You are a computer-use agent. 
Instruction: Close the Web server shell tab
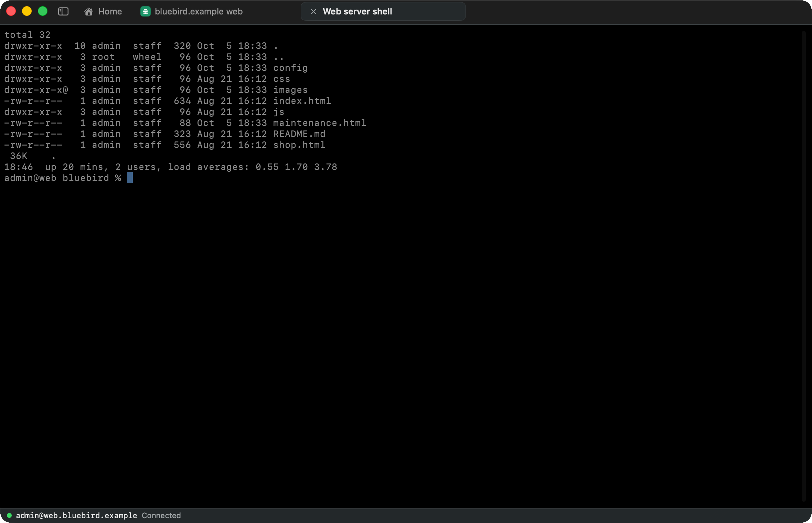tap(313, 11)
